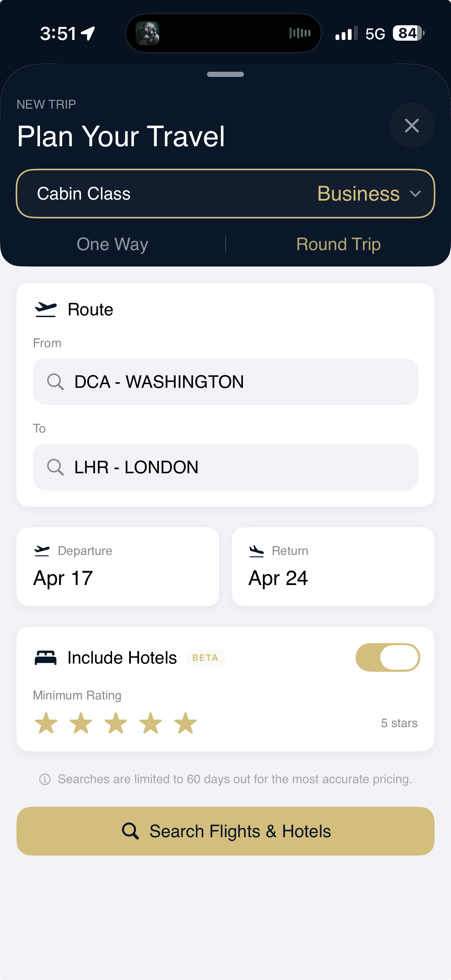This screenshot has height=980, width=451.
Task: Set minimum rating to one star
Action: pos(46,723)
